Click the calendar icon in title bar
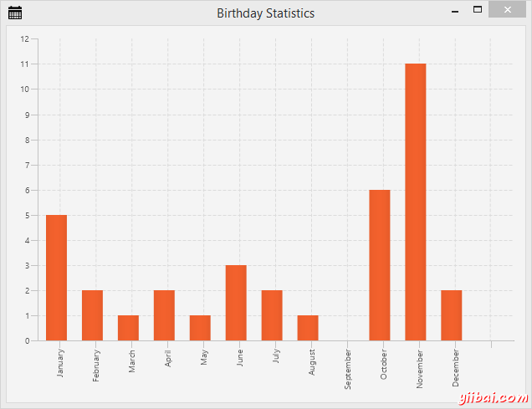This screenshot has height=409, width=532. click(14, 13)
